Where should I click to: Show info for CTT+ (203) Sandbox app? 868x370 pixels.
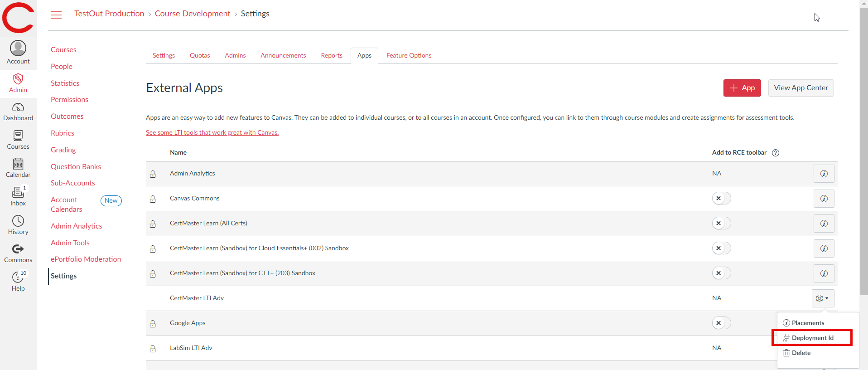[x=824, y=273]
